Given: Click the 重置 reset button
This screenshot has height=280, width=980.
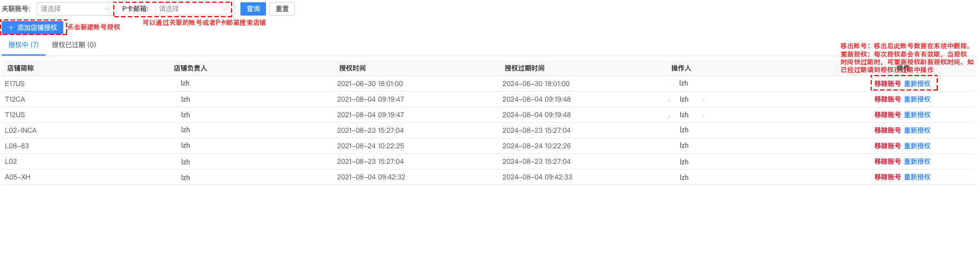Looking at the screenshot, I should [282, 9].
